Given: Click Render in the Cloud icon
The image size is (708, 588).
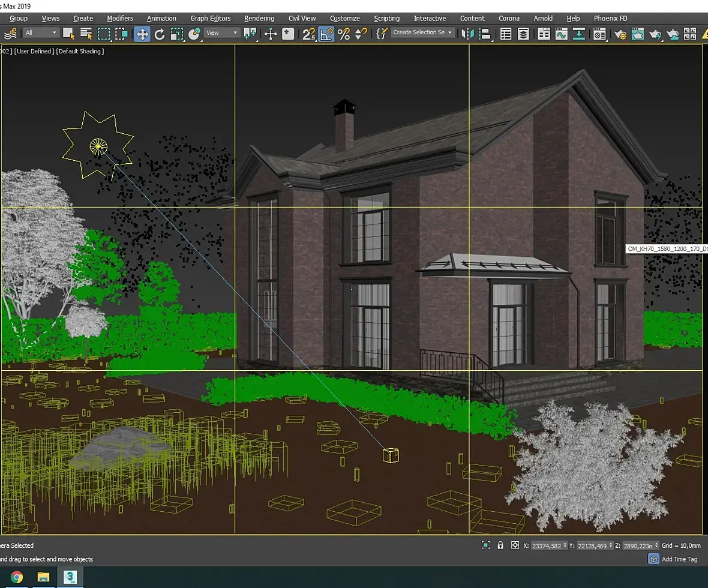Looking at the screenshot, I should tap(673, 34).
